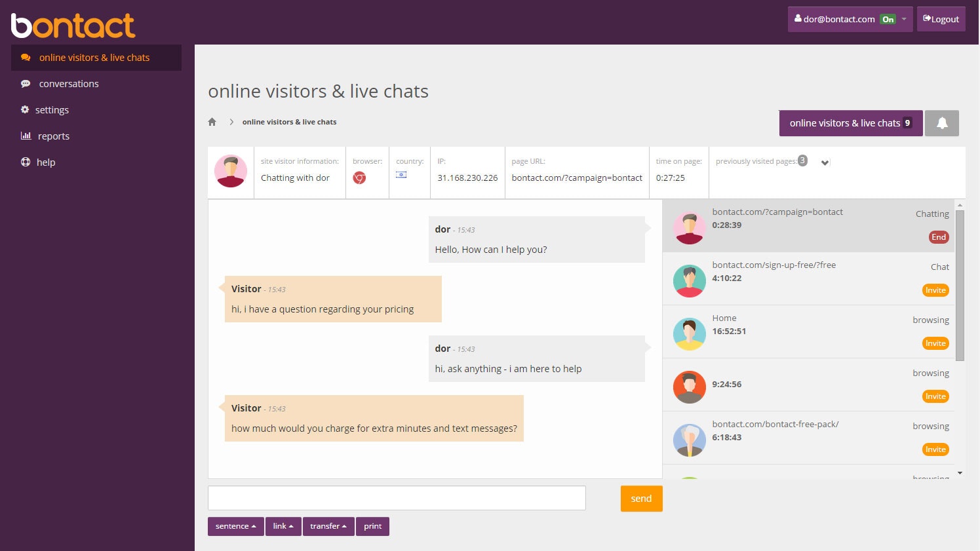Screen dimensions: 980x551
Task: Click the Chatting status label in visitor list
Action: tap(932, 214)
